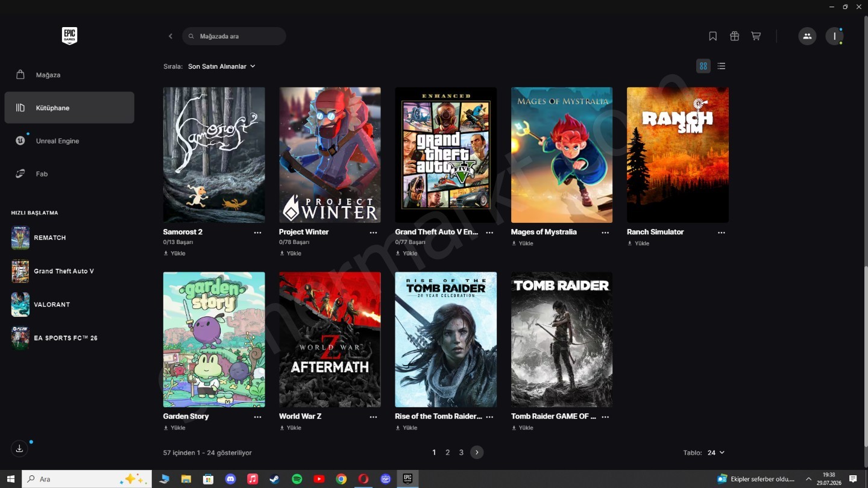Open Unreal Engine in the sidebar
The width and height of the screenshot is (868, 488).
pos(69,141)
